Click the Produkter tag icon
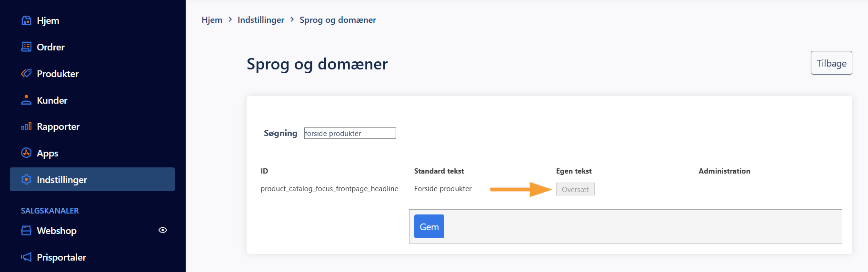 (26, 73)
